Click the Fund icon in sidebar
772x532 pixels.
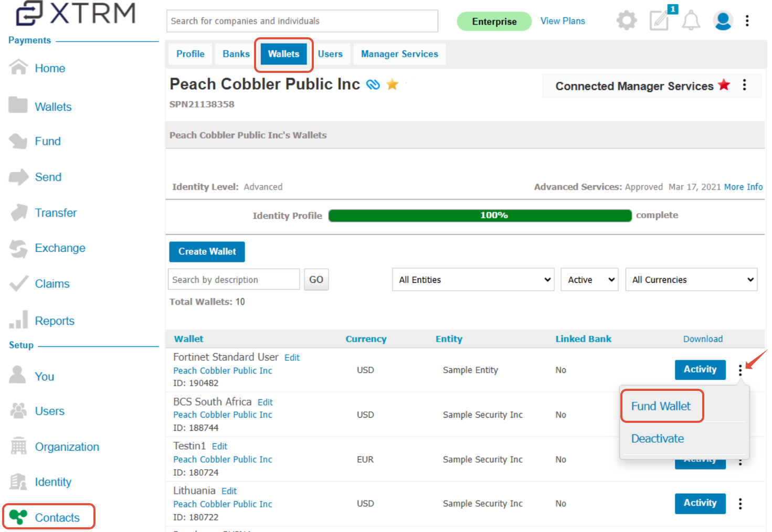coord(18,141)
